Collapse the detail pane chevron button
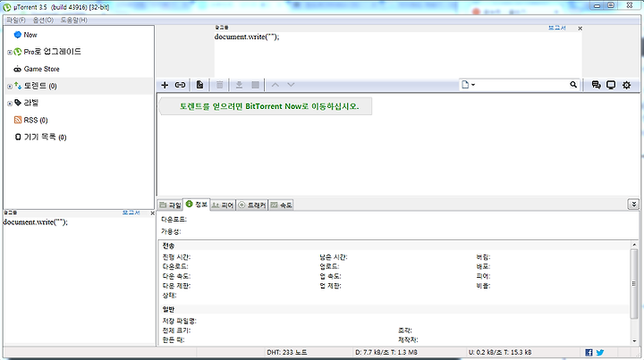 (633, 205)
